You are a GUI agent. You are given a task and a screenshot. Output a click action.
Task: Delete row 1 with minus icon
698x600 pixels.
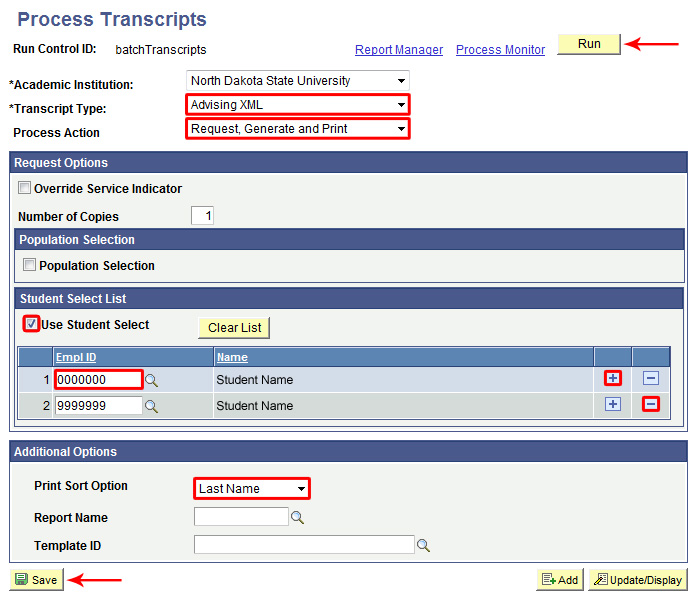click(651, 378)
